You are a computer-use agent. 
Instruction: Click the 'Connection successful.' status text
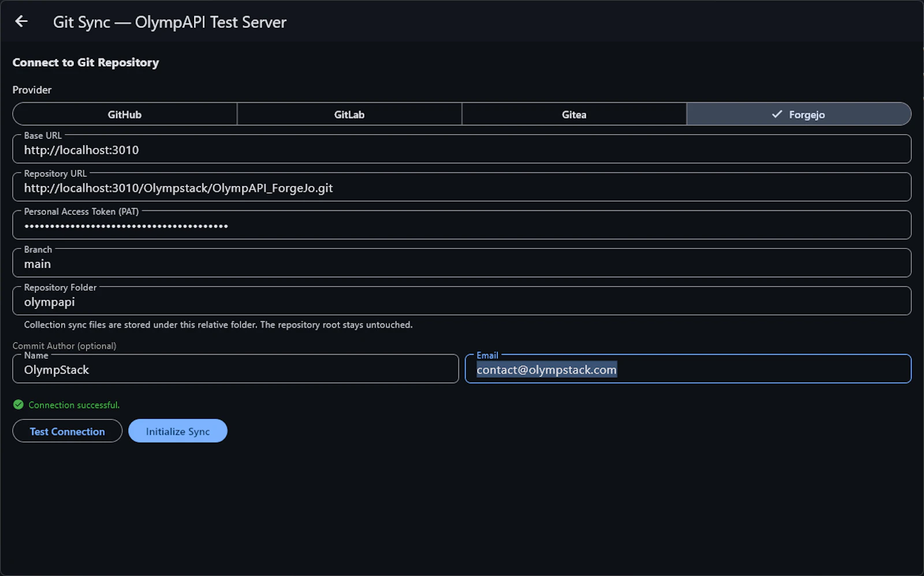(74, 405)
